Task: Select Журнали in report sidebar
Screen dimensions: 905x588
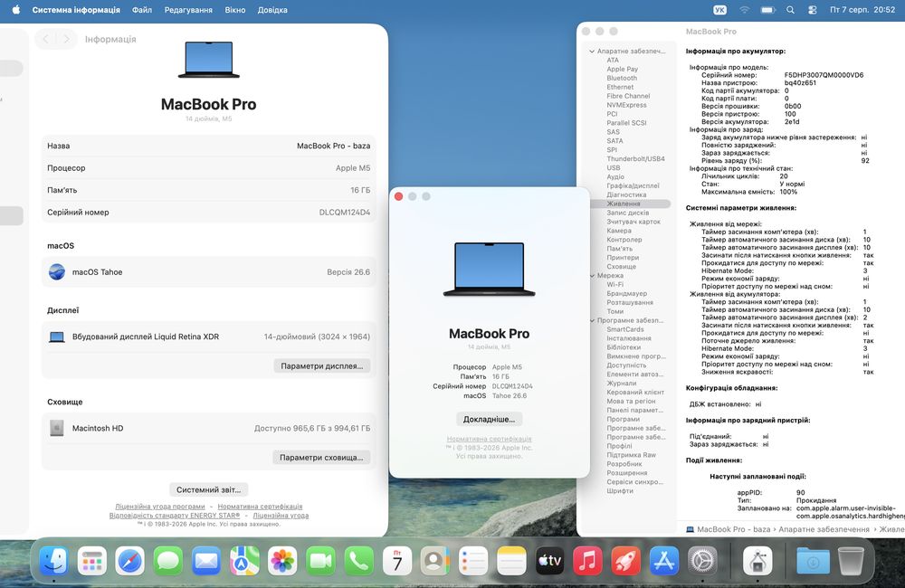Action: point(621,384)
